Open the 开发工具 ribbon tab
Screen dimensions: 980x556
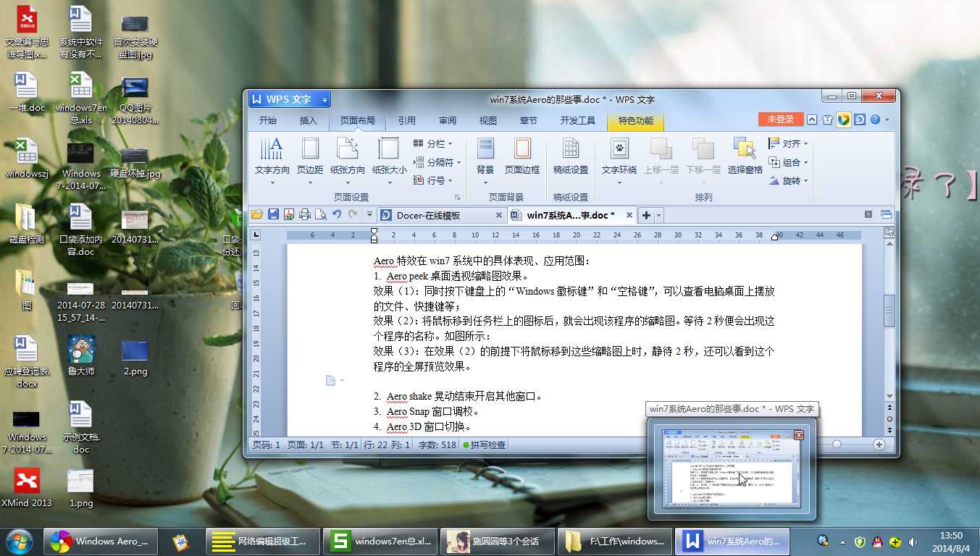[578, 120]
